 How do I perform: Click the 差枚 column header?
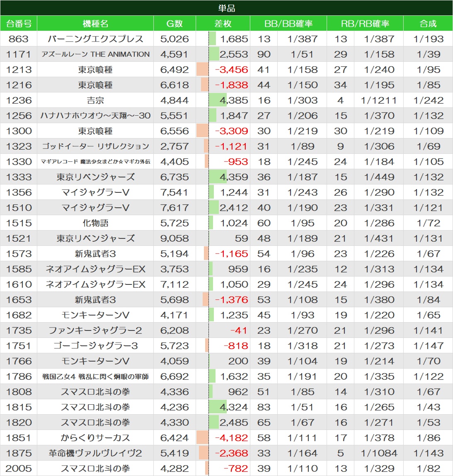click(223, 24)
